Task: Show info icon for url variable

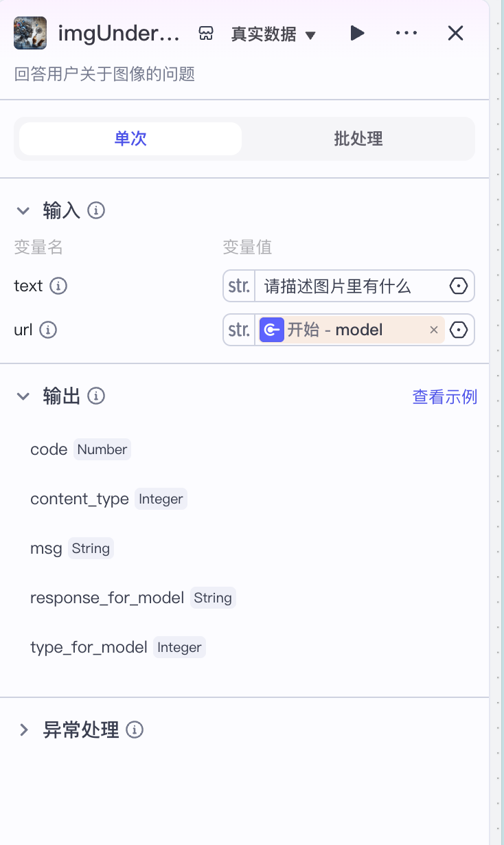Action: 48,330
